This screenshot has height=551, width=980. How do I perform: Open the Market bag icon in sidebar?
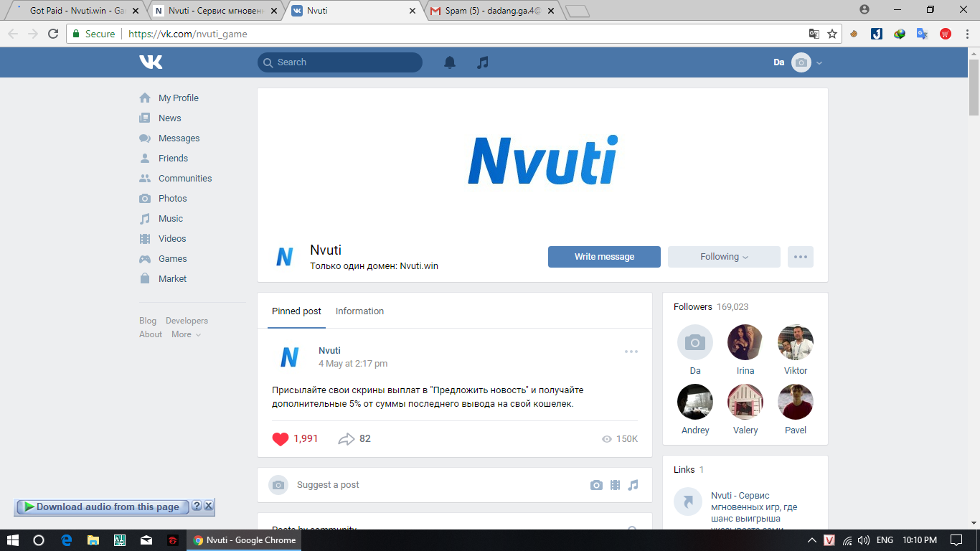(145, 278)
